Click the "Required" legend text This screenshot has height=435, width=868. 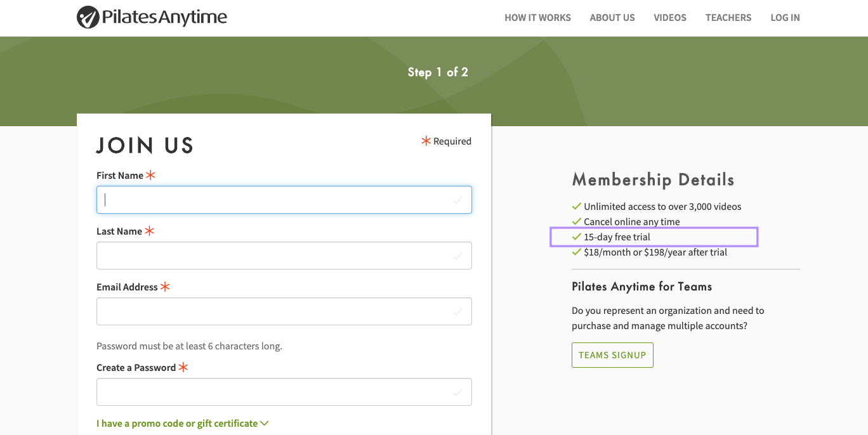452,141
